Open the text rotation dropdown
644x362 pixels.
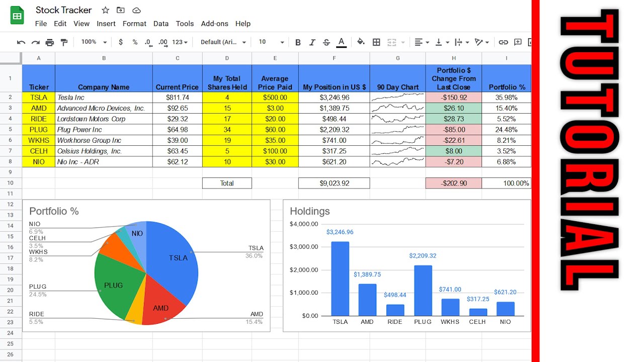[x=482, y=42]
